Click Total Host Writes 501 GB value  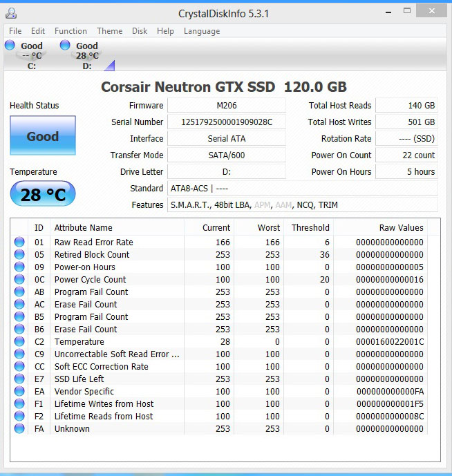pos(407,122)
